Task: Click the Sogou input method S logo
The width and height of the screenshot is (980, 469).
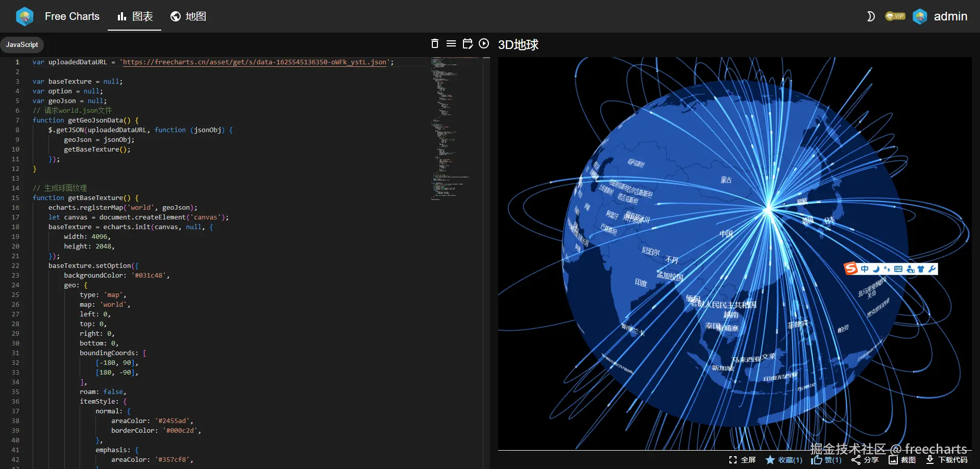Action: click(x=851, y=268)
